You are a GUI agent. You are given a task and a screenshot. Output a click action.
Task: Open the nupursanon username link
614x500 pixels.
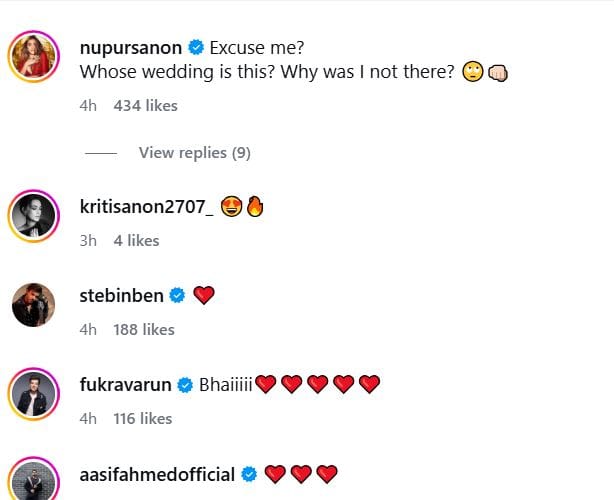tap(132, 46)
